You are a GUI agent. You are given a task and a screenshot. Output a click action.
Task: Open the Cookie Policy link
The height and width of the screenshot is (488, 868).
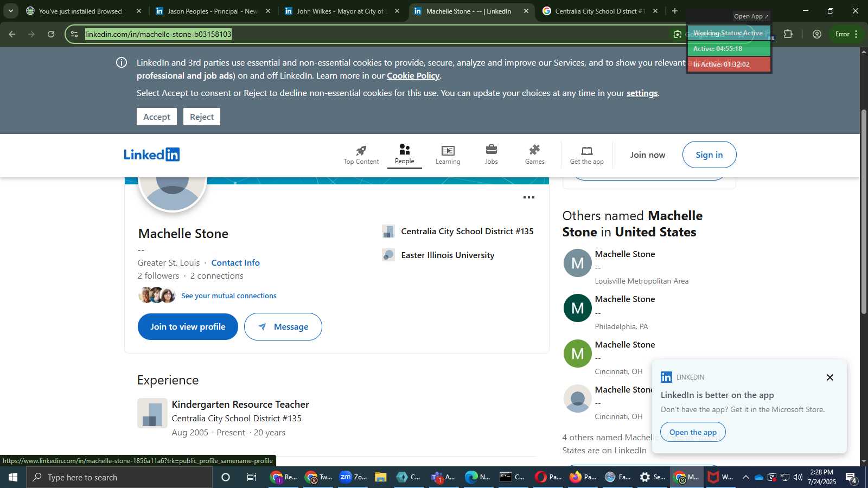tap(413, 75)
